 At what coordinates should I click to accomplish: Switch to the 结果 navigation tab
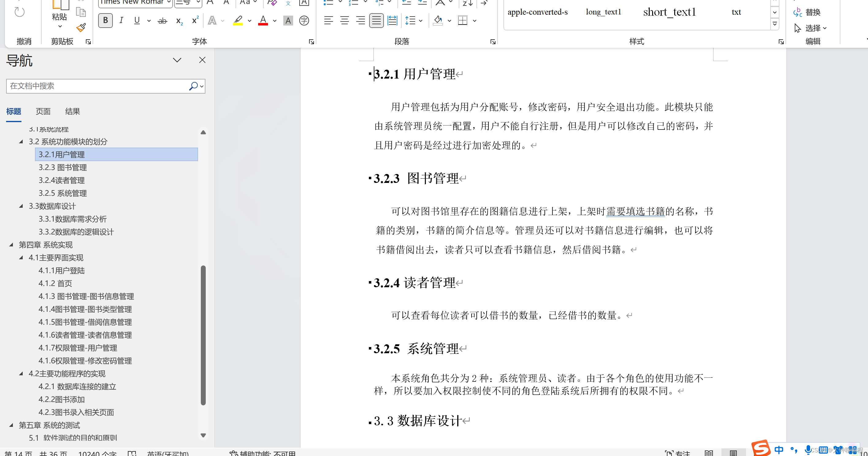[72, 111]
